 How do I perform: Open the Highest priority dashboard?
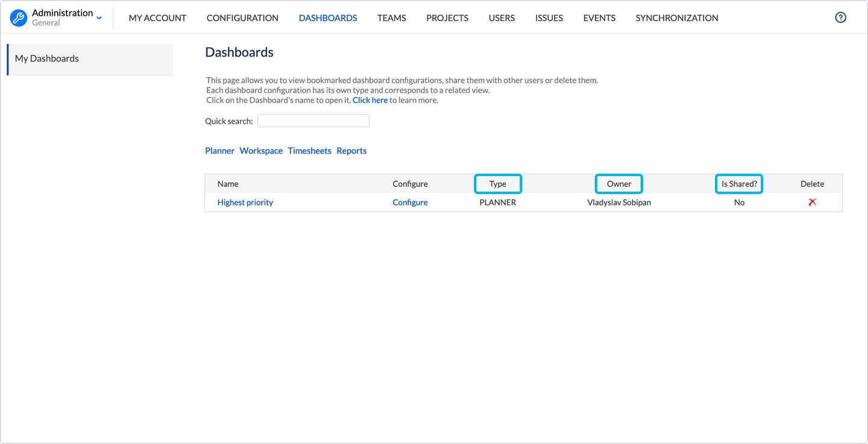click(245, 203)
